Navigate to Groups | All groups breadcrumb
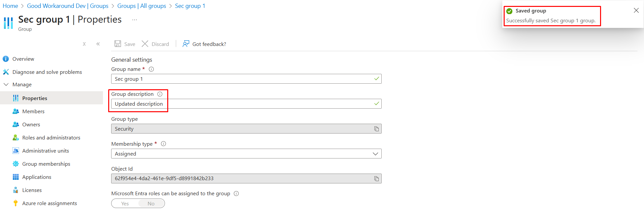 142,6
